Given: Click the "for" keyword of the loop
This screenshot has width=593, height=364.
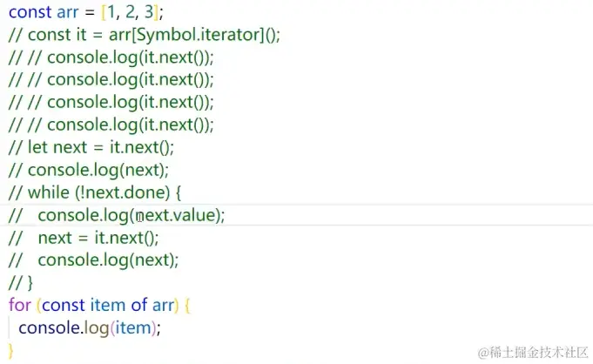Looking at the screenshot, I should click(18, 305).
